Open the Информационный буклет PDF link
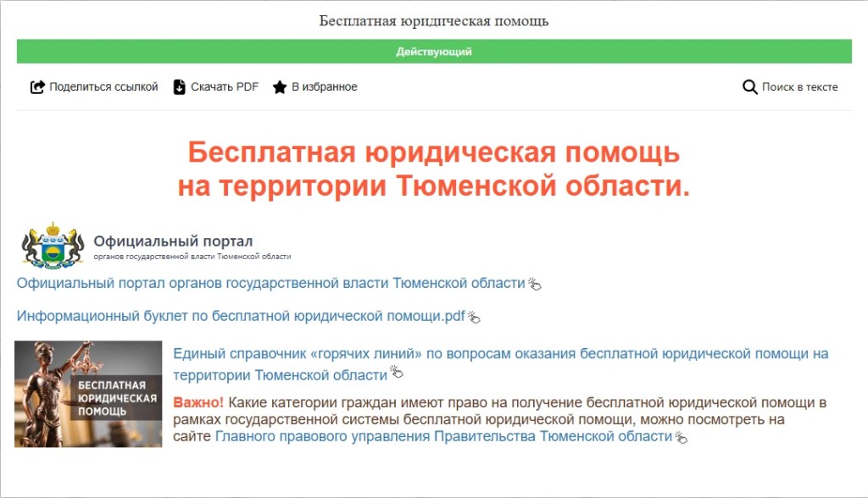The width and height of the screenshot is (868, 498). pyautogui.click(x=241, y=317)
